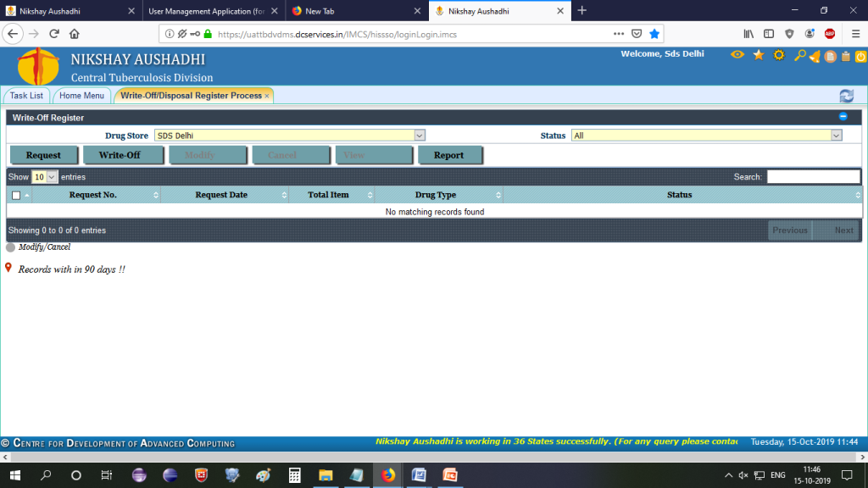Screen dimensions: 868x488
Task: Open the Status filter dropdown
Action: pyautogui.click(x=706, y=136)
